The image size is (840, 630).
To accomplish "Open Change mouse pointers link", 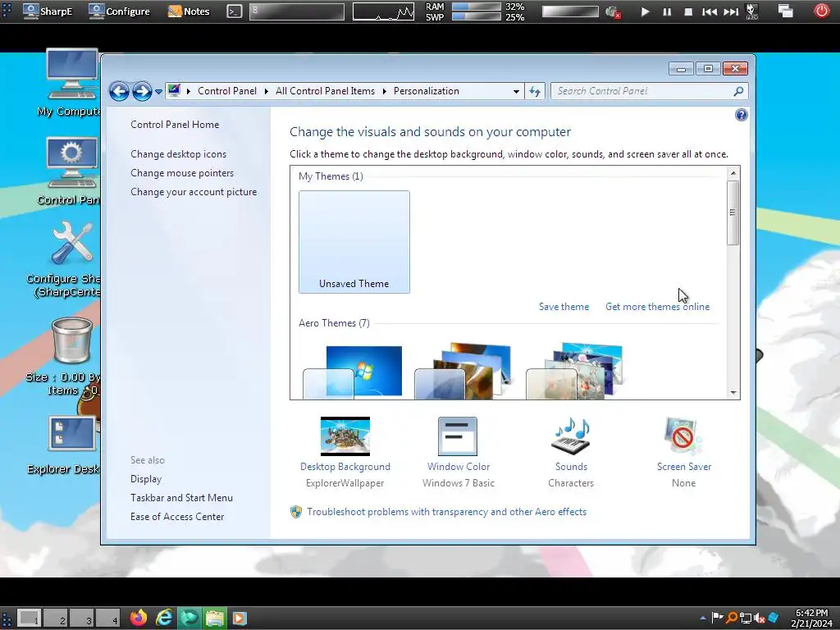I will (x=182, y=173).
